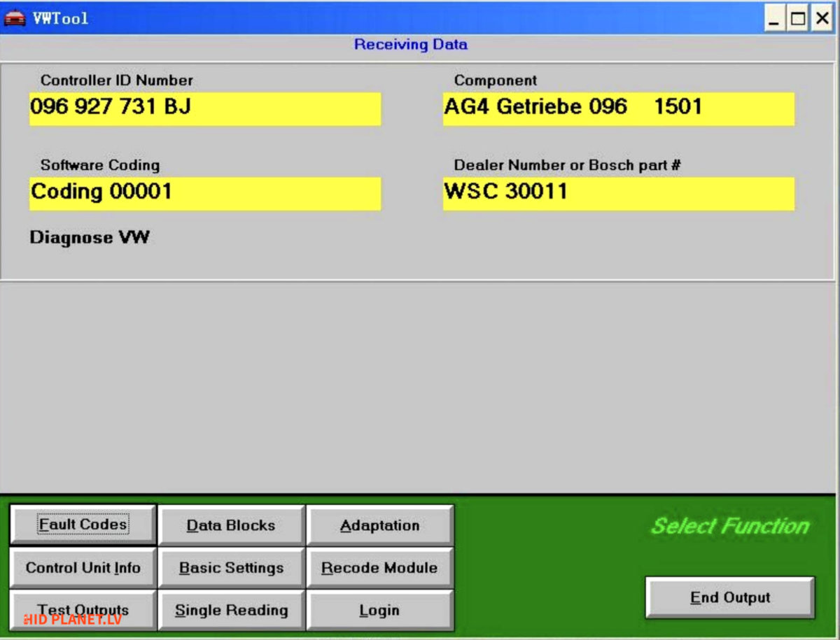Click the Login button
Image resolution: width=840 pixels, height=640 pixels.
pyautogui.click(x=379, y=610)
